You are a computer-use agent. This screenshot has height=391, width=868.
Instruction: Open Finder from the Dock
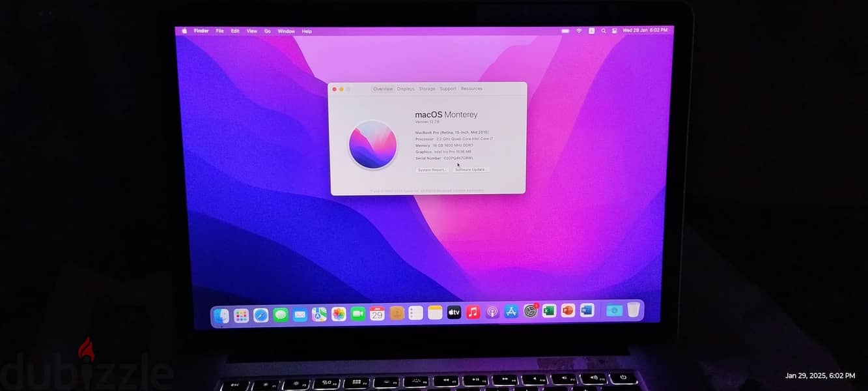[x=221, y=316]
